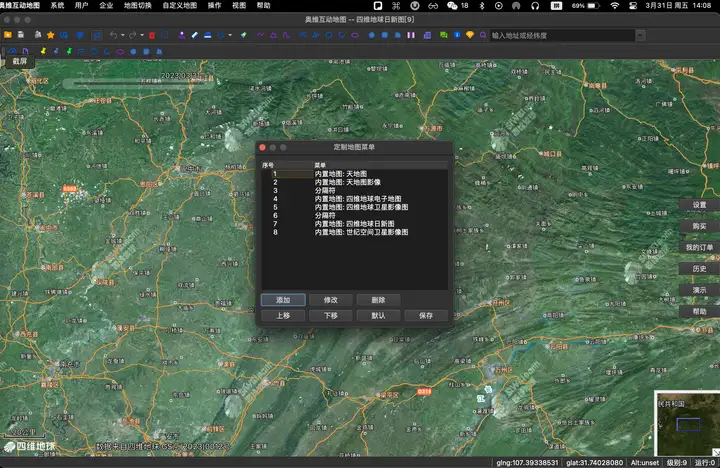Select row 2 内置地图: 天地图影像
Screen dimensions: 720x468
click(354, 182)
